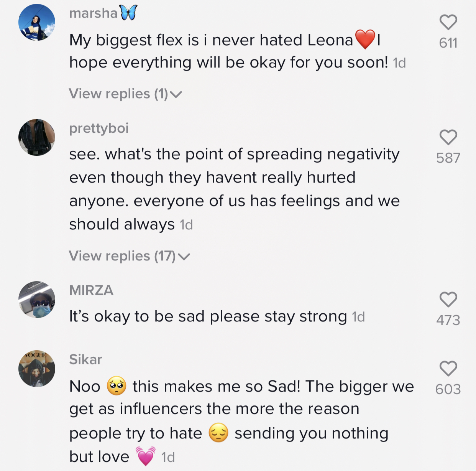476x471 pixels.
Task: Open Sikar's Vogue profile avatar
Action: click(37, 369)
